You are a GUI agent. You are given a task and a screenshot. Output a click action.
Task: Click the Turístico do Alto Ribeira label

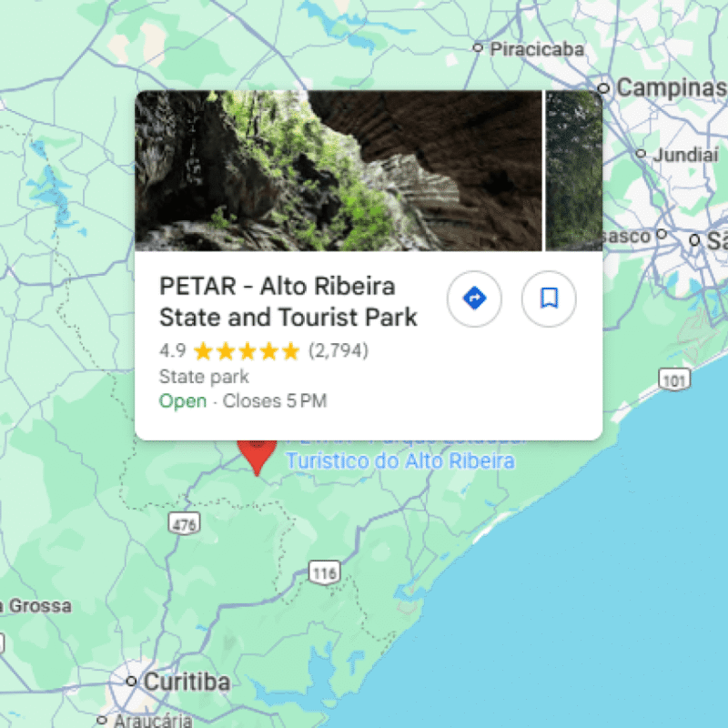[x=400, y=461]
